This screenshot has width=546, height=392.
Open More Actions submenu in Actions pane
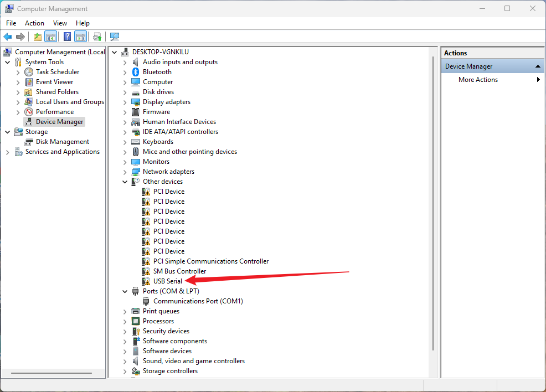coord(493,80)
